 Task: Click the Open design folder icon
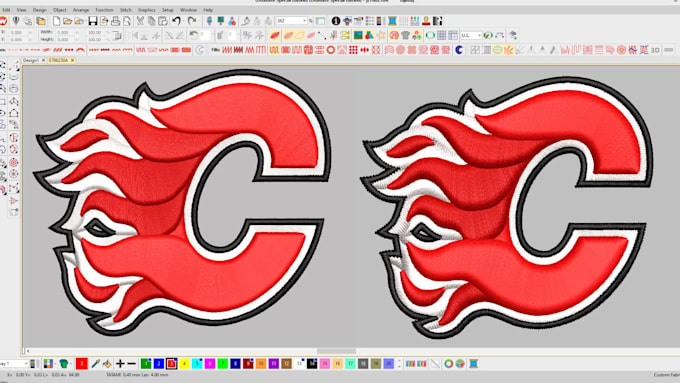click(68, 21)
